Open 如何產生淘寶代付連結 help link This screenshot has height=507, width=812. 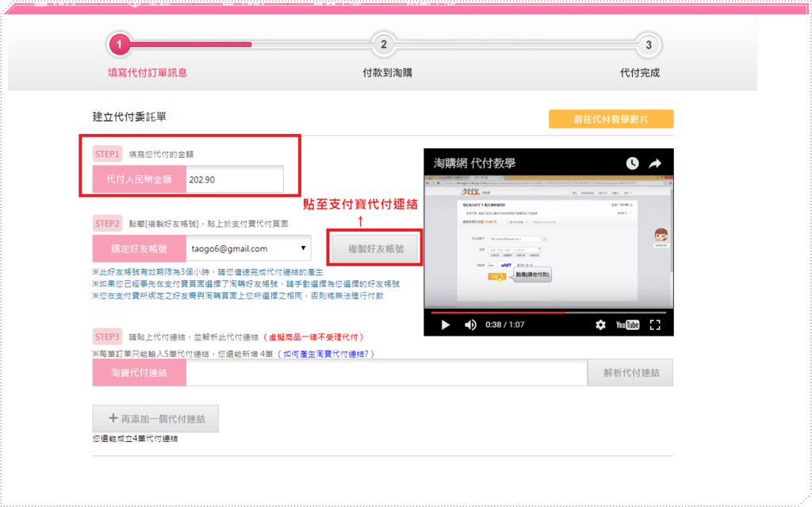click(x=326, y=354)
